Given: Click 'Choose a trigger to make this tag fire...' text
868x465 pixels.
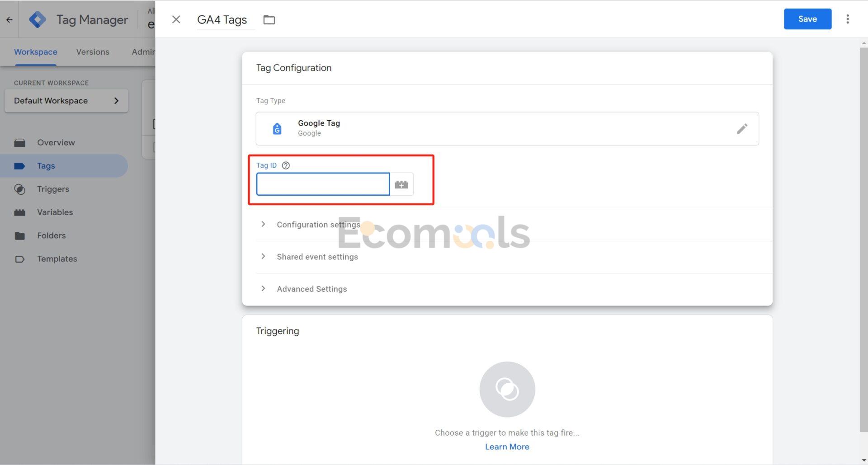Looking at the screenshot, I should (507, 432).
